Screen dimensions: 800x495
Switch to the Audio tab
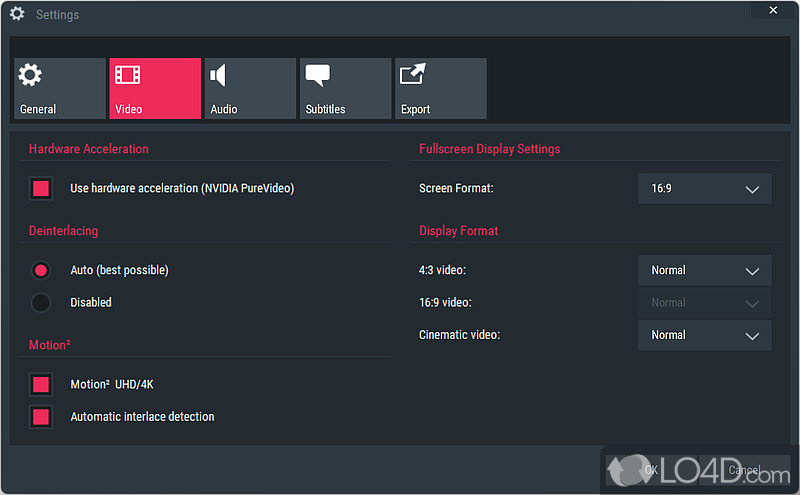point(250,88)
